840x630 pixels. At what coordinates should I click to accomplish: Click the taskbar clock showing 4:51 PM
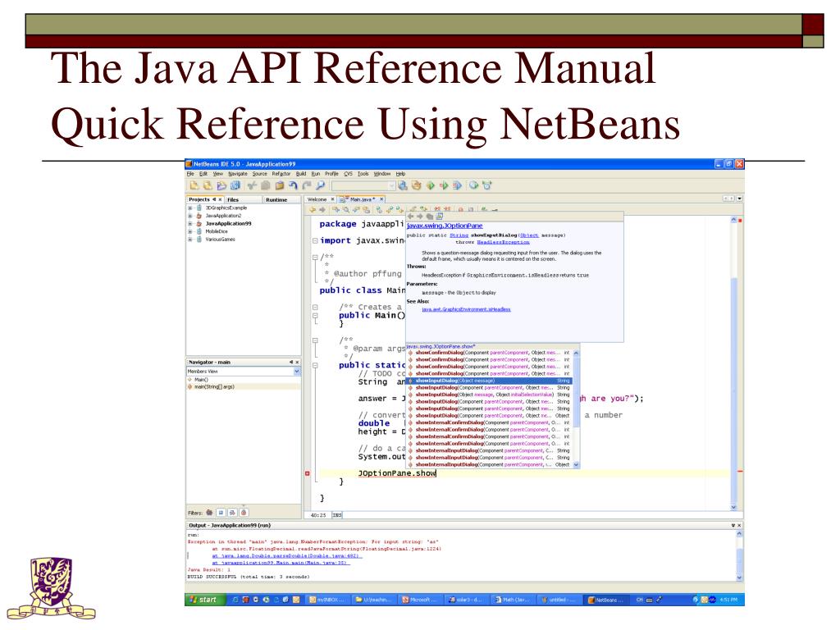click(x=728, y=600)
